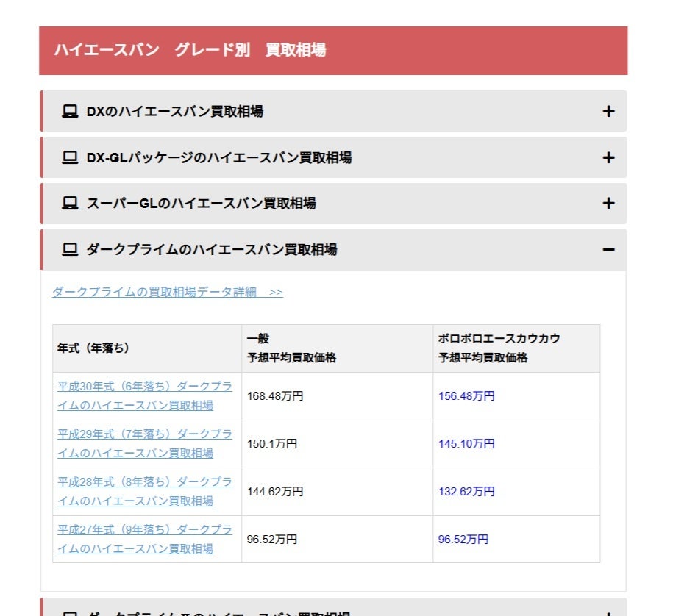Click laptop icon beside DXのハイエースバン買取相場
The width and height of the screenshot is (698, 616).
70,111
